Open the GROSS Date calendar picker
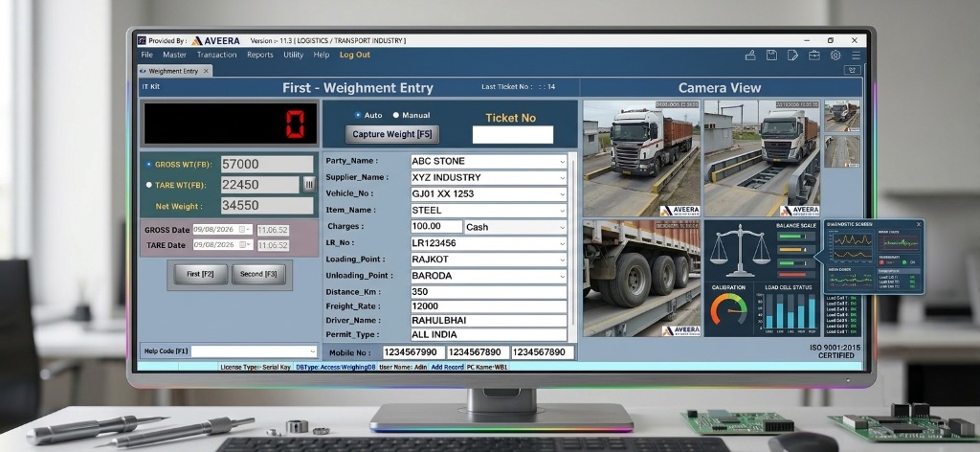The height and width of the screenshot is (452, 980). tap(242, 230)
